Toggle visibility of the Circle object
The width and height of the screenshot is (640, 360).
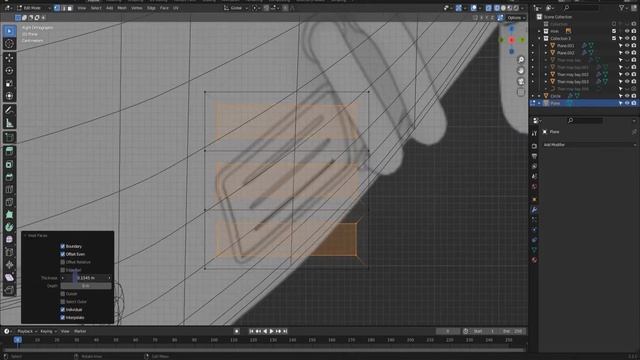coord(627,96)
